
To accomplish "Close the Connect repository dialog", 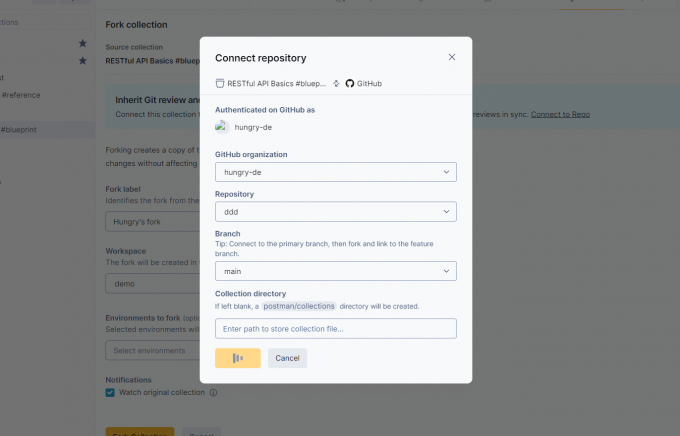I will tap(451, 57).
